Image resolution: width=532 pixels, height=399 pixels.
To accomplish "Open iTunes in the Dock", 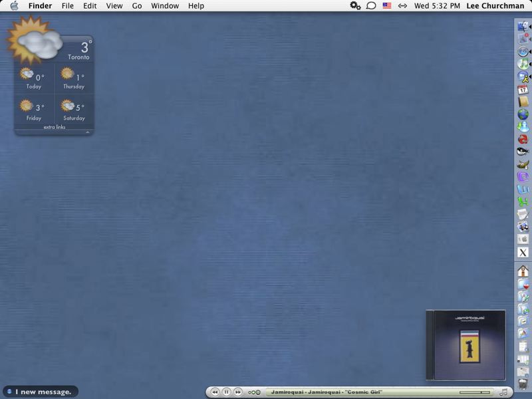I will coord(523,65).
